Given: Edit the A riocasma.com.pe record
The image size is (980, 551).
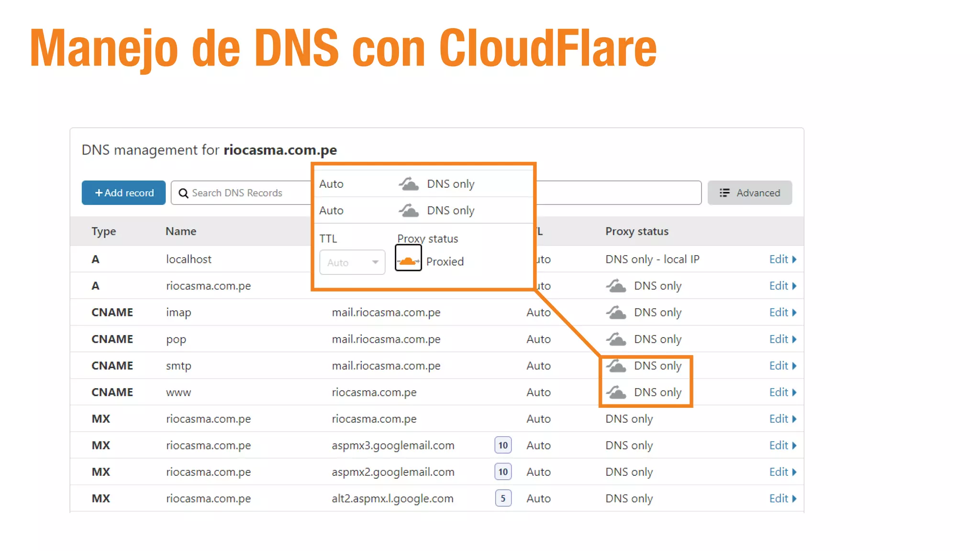Looking at the screenshot, I should coord(783,286).
